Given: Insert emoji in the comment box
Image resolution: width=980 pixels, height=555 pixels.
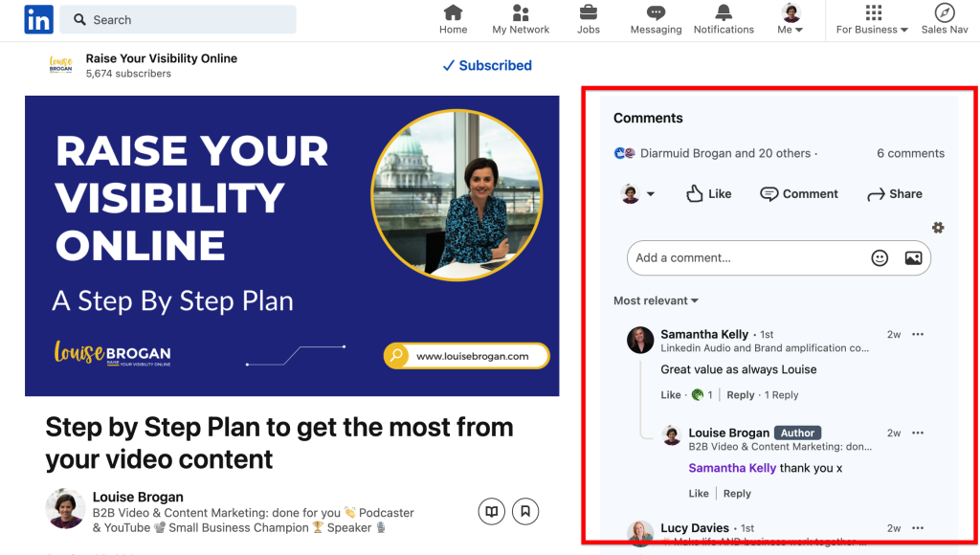Looking at the screenshot, I should point(880,257).
